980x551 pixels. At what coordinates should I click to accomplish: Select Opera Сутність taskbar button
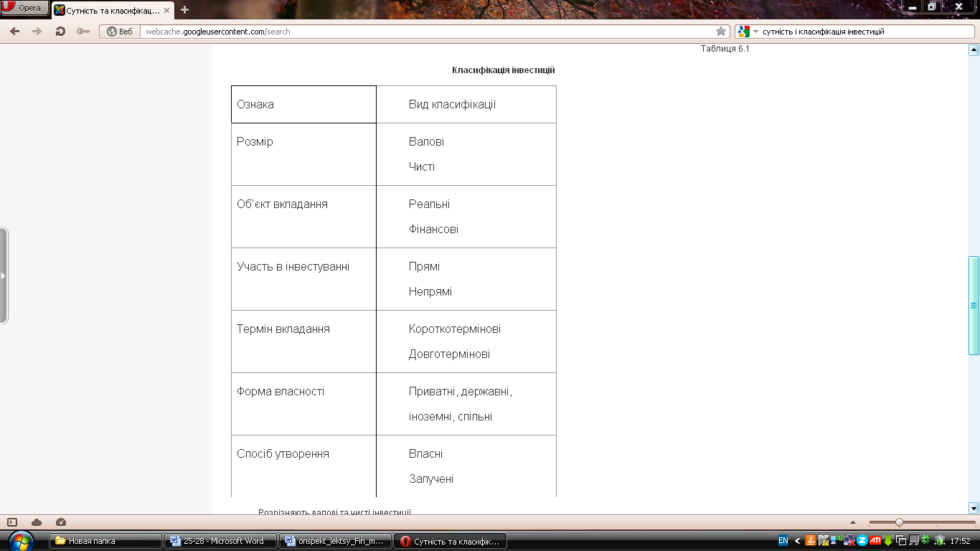tap(450, 541)
